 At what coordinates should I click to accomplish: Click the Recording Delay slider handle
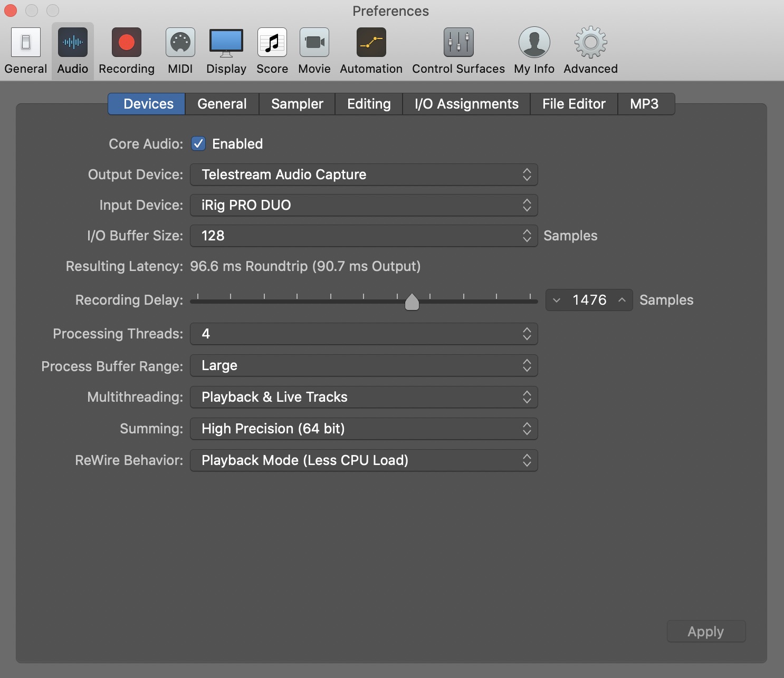coord(412,302)
